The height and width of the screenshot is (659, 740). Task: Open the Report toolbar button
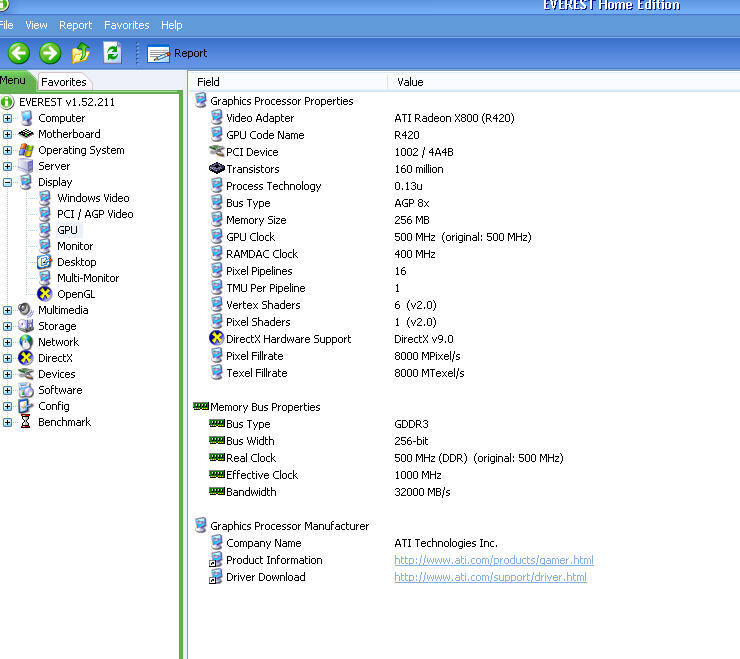tap(177, 53)
